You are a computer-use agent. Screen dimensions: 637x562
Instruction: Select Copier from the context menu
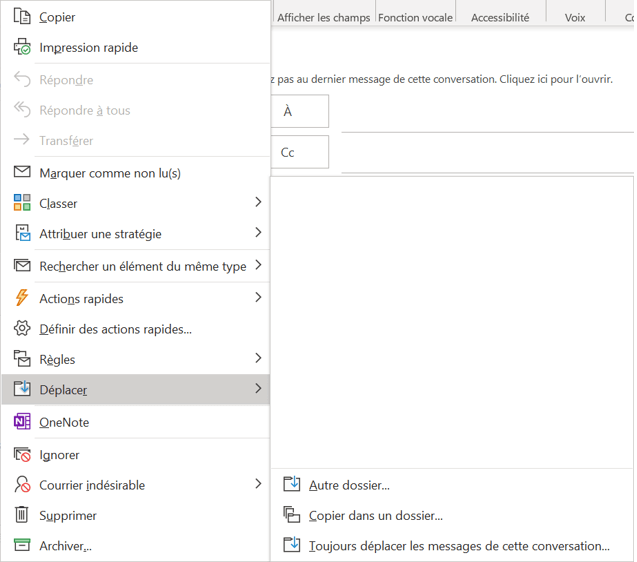point(136,17)
